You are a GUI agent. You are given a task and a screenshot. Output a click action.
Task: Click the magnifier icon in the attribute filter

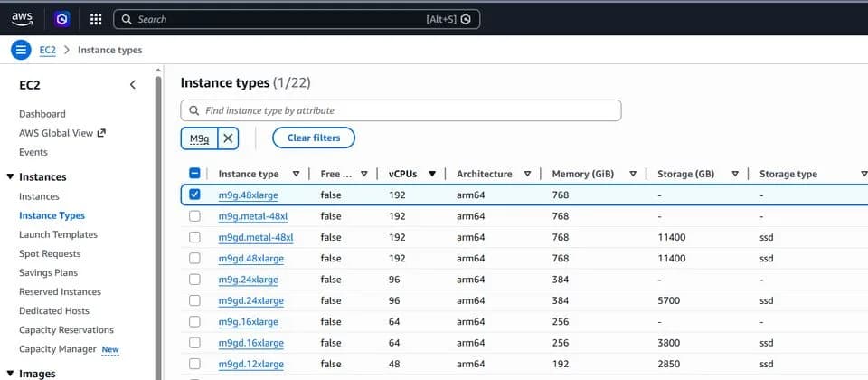[193, 110]
